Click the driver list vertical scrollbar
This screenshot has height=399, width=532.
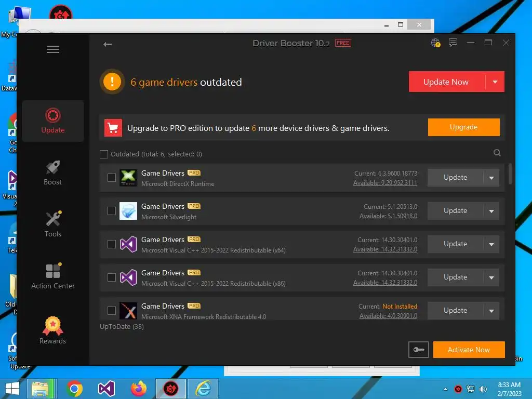point(510,174)
